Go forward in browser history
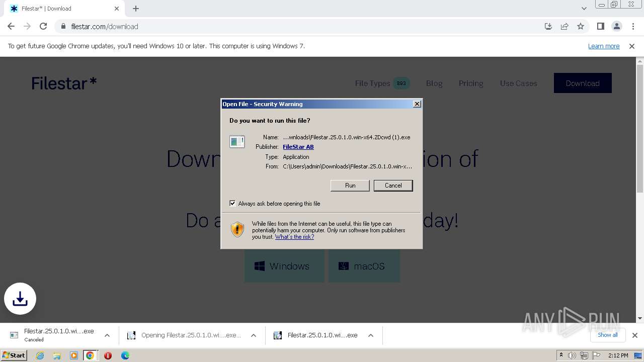 coord(27,26)
